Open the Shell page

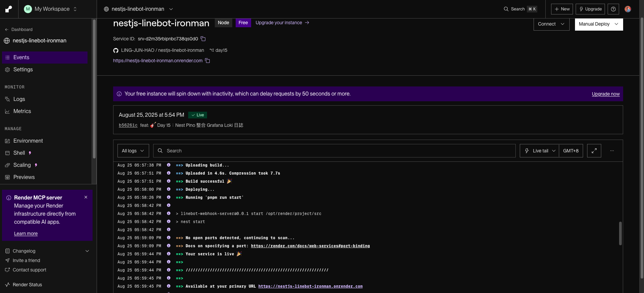click(x=45, y=153)
